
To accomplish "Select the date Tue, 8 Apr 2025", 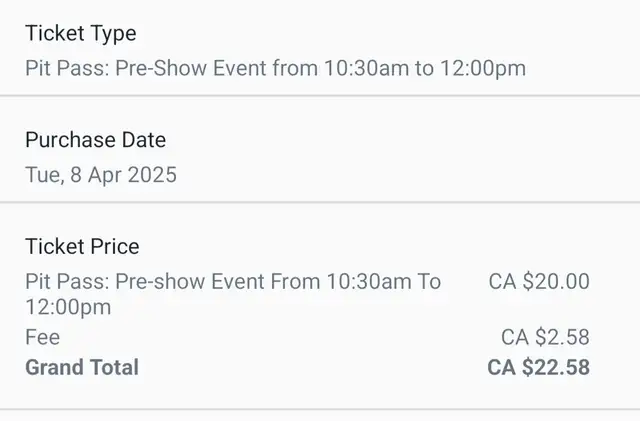I will tap(101, 175).
